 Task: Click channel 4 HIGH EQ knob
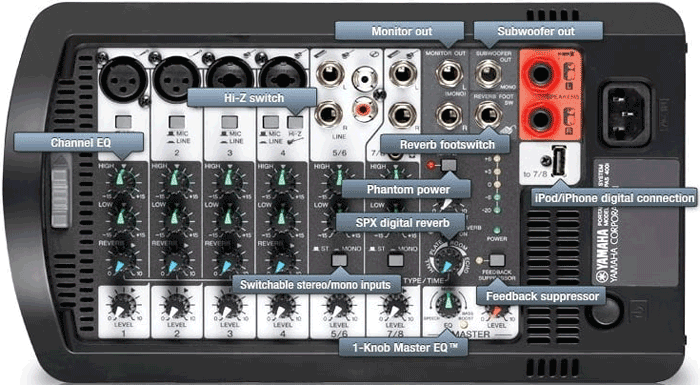(x=281, y=179)
